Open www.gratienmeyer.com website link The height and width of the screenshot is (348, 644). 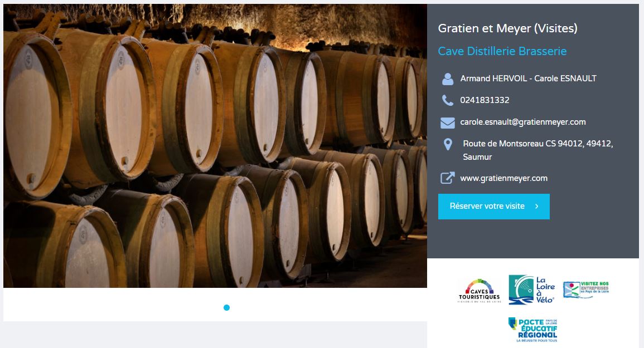tap(503, 178)
